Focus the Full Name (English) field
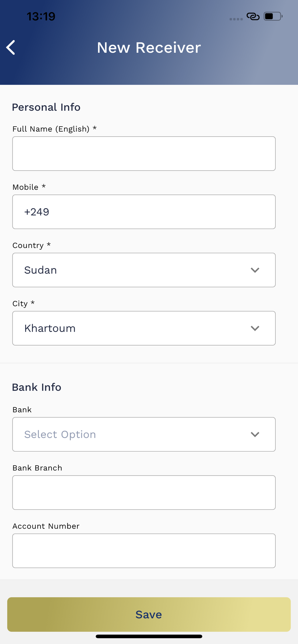 [x=144, y=154]
